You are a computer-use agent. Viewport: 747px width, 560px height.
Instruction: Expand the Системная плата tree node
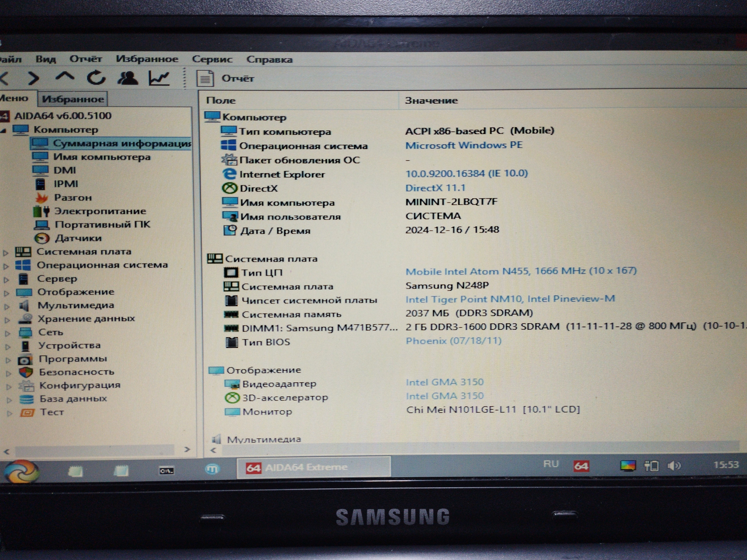[5, 252]
